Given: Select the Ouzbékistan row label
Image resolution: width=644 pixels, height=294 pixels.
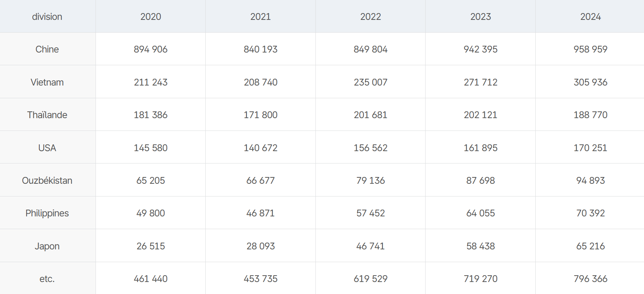Looking at the screenshot, I should pyautogui.click(x=47, y=180).
